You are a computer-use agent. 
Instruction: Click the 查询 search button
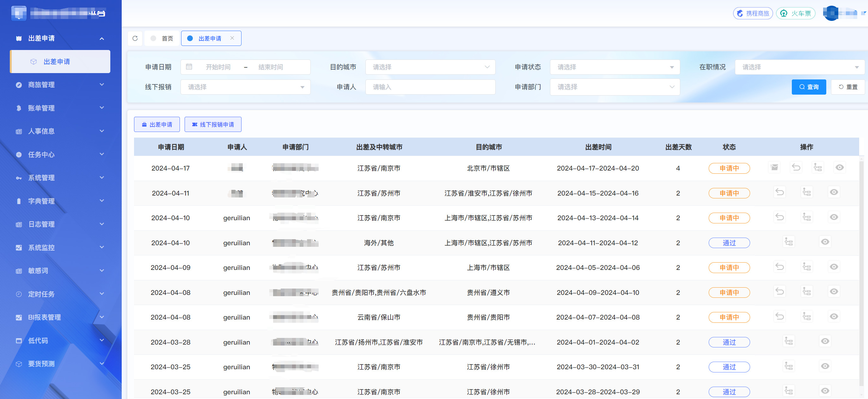(809, 87)
